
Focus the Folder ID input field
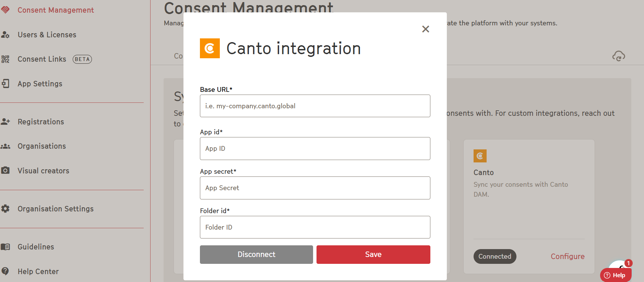pyautogui.click(x=315, y=227)
